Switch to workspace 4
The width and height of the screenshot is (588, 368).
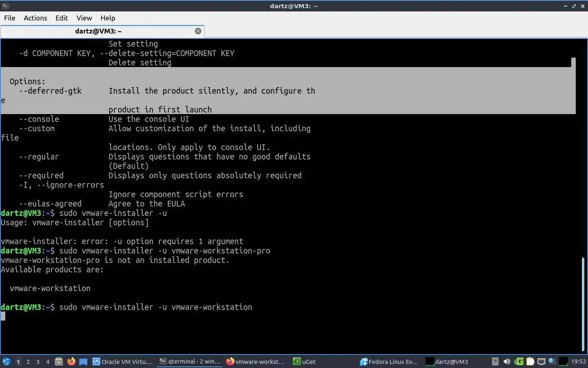tap(48, 361)
